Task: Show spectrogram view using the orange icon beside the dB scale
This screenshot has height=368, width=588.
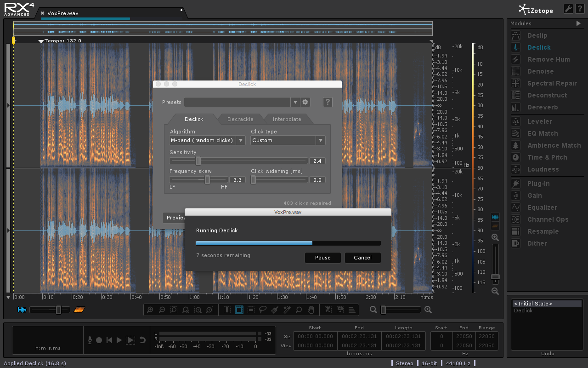Action: point(495,226)
